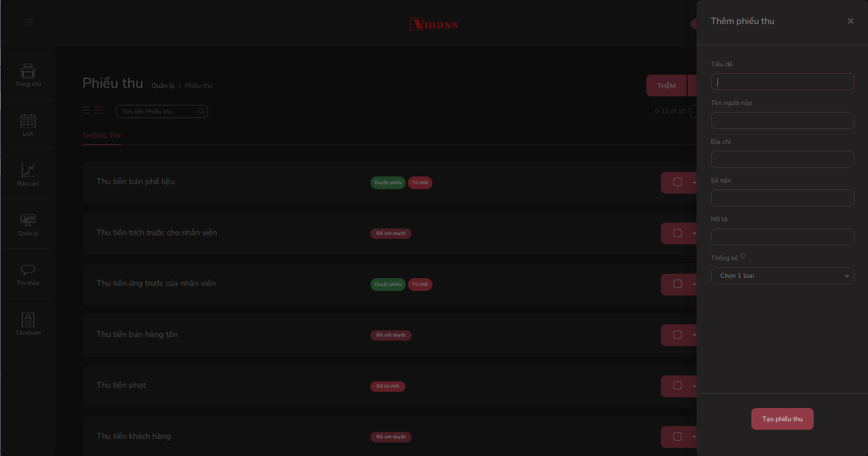Screen dimensions: 868x456
Task: Open Tin nhắn messages icon
Action: (28, 274)
